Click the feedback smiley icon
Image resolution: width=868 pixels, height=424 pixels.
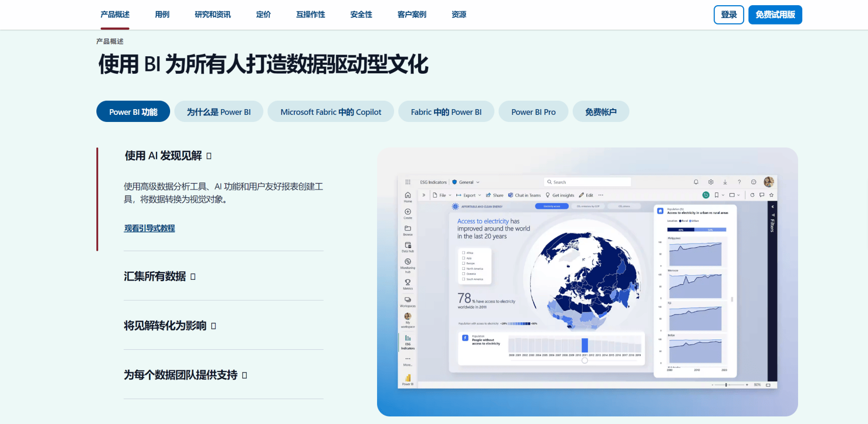(x=754, y=182)
